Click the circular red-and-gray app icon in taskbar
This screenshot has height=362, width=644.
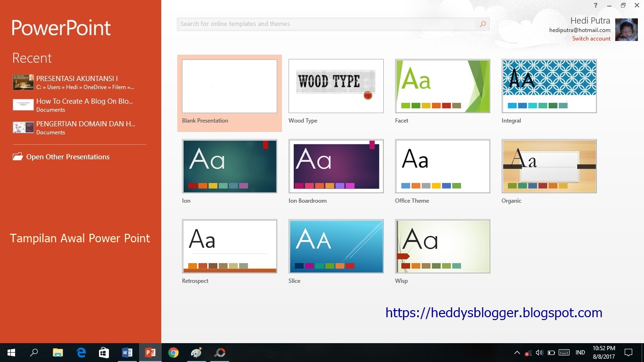(220, 353)
